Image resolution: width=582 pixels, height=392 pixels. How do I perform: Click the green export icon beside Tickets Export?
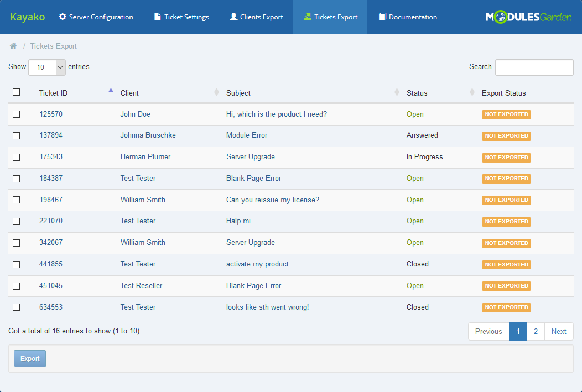(308, 17)
